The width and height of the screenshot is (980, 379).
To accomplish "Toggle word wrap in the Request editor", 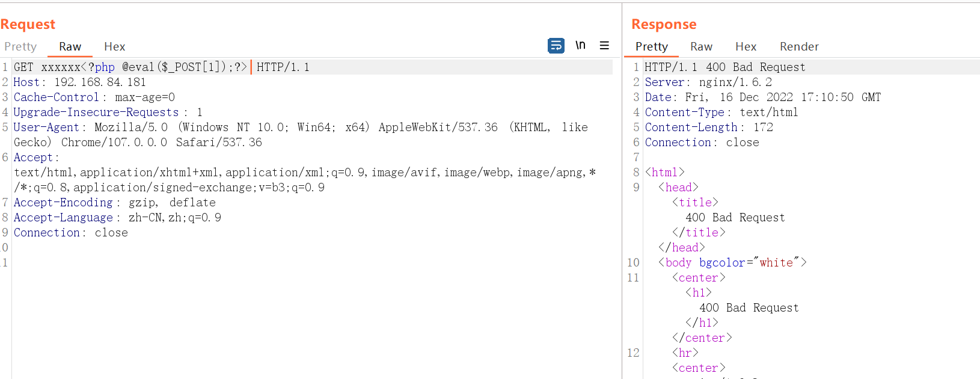I will [556, 46].
